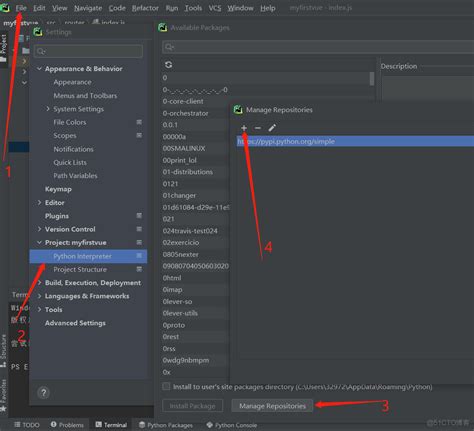Expand System Settings subtree
Viewport: 474px width, 431px height.
(48, 109)
